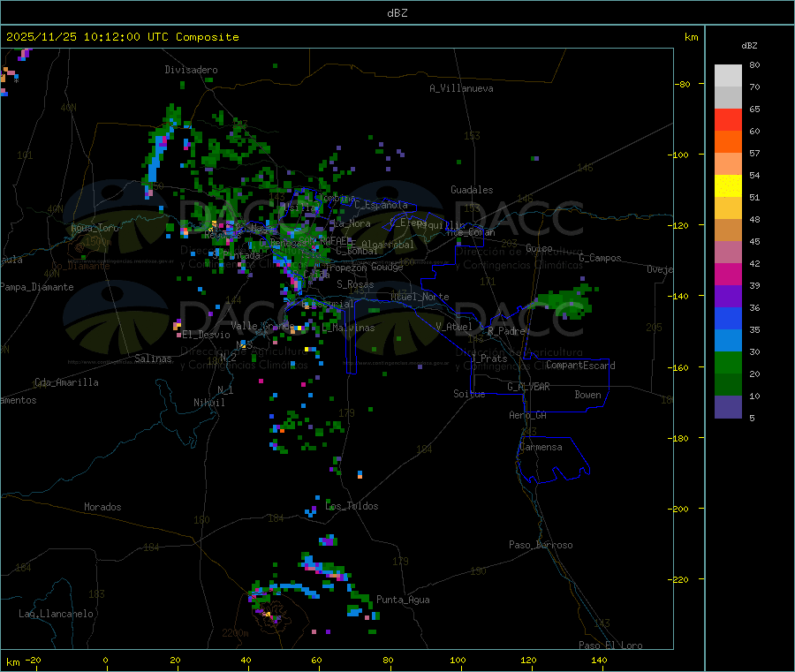Click the C_Española label
Screen dimensions: 795x672
[381, 205]
